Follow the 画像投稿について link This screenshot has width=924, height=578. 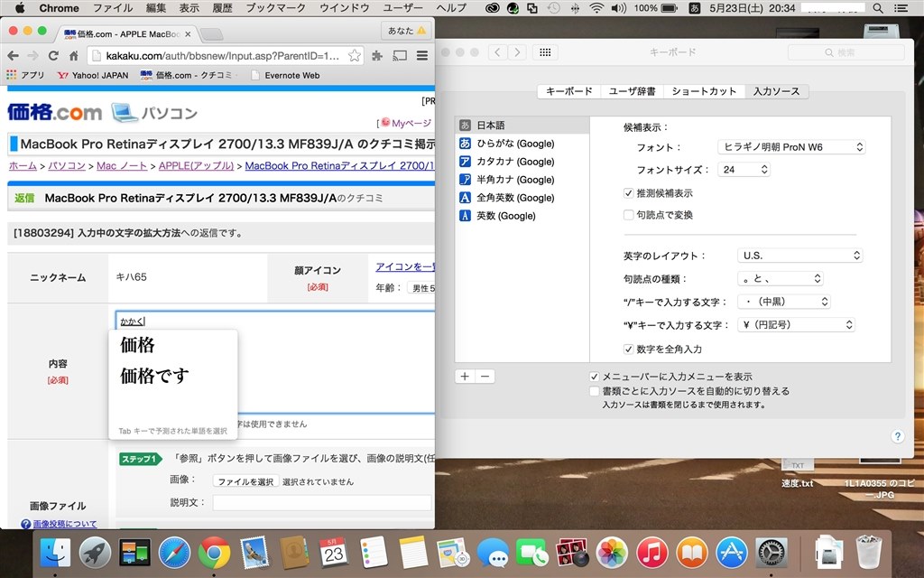65,524
